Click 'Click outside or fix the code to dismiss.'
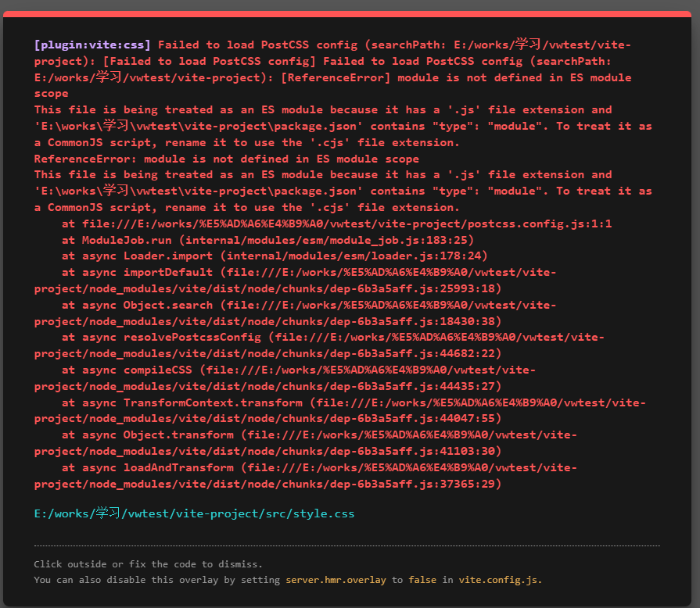 [x=149, y=564]
